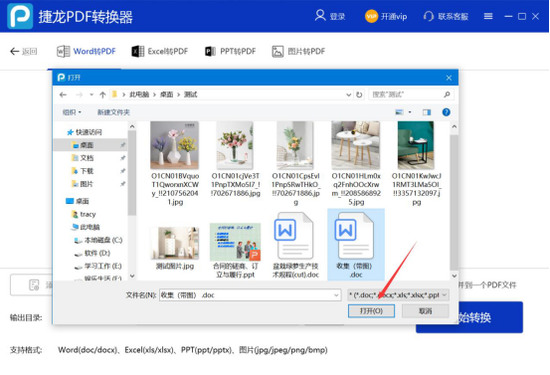
Task: Click the login user icon
Action: tap(320, 15)
